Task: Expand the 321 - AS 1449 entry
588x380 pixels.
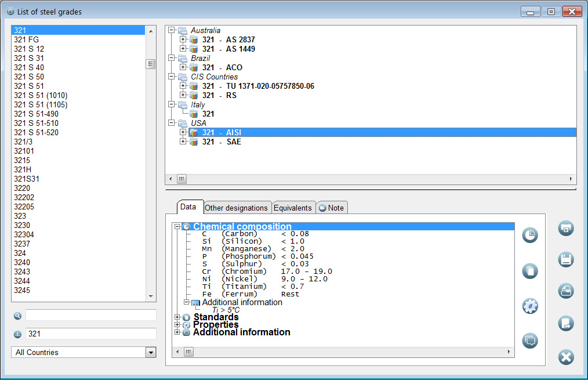Action: click(x=183, y=48)
